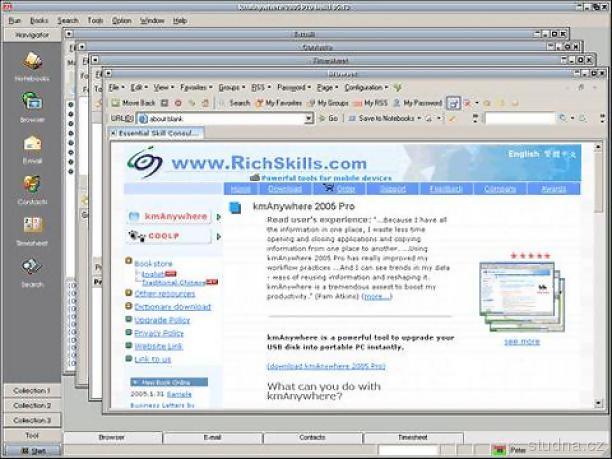Click the Upgrade Policy link
Screen dimensions: 612x459
click(x=162, y=320)
